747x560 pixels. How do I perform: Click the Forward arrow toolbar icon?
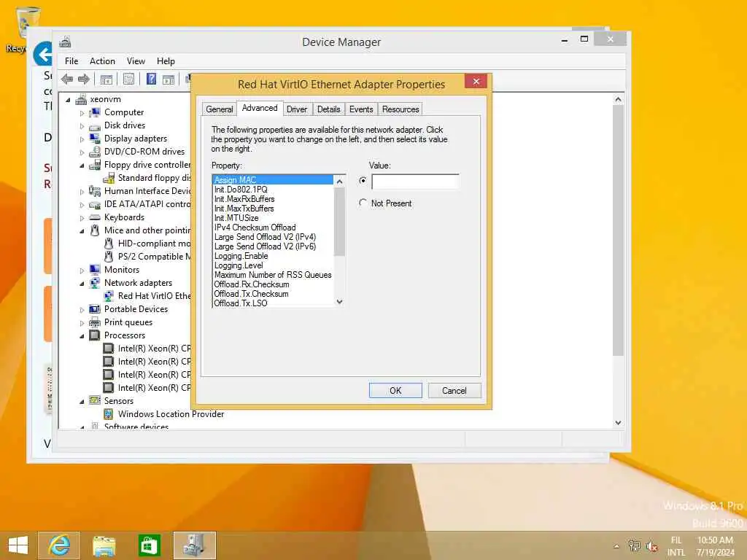[x=84, y=79]
